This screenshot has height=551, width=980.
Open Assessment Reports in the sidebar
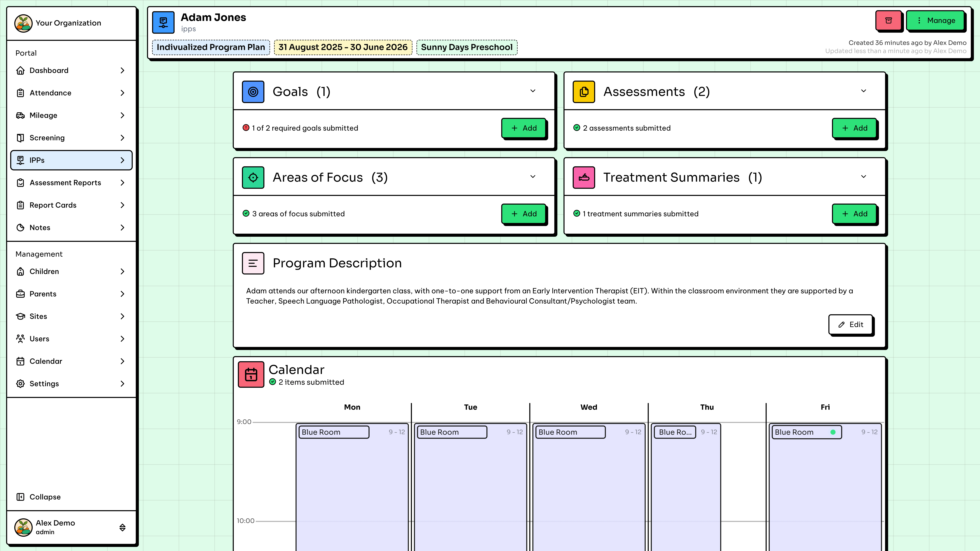[71, 183]
